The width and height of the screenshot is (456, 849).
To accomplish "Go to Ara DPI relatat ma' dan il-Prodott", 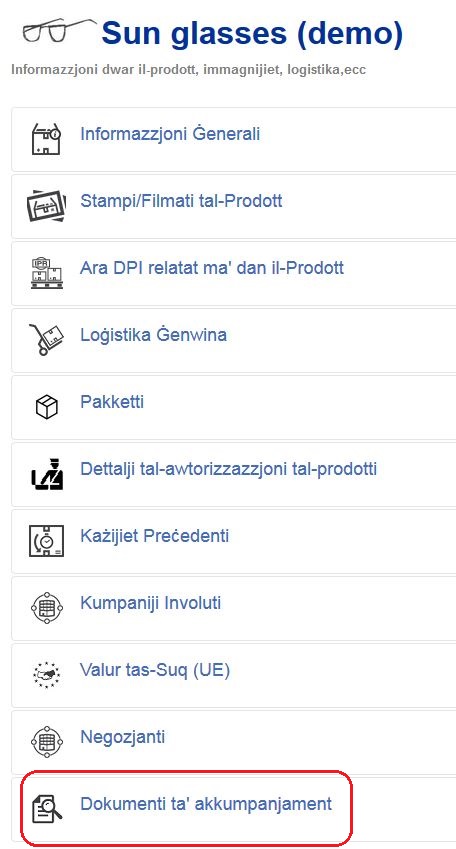I will click(212, 268).
